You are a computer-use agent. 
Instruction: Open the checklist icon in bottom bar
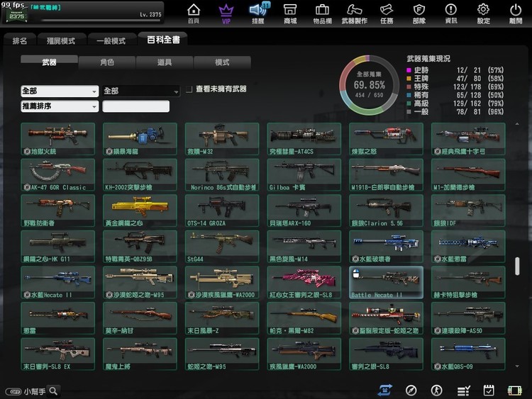click(463, 391)
